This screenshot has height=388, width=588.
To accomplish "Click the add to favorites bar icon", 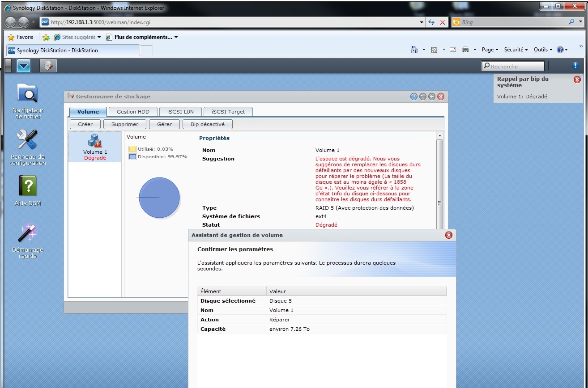I will pos(46,37).
